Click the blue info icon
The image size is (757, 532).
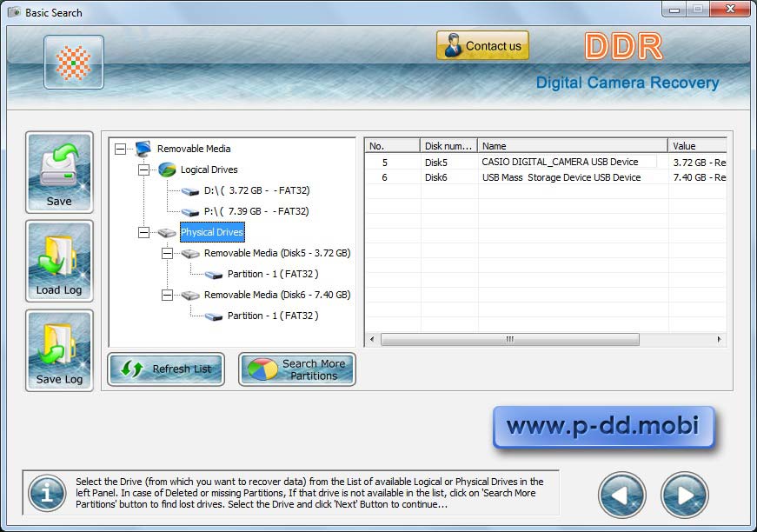click(47, 493)
